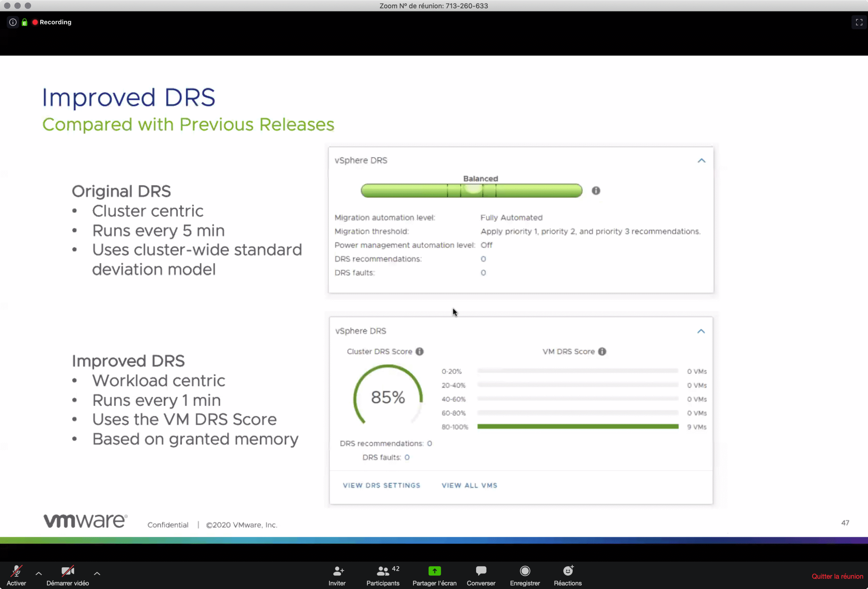Click the red Recording indicator
Viewport: 868px width, 589px height.
pos(52,22)
